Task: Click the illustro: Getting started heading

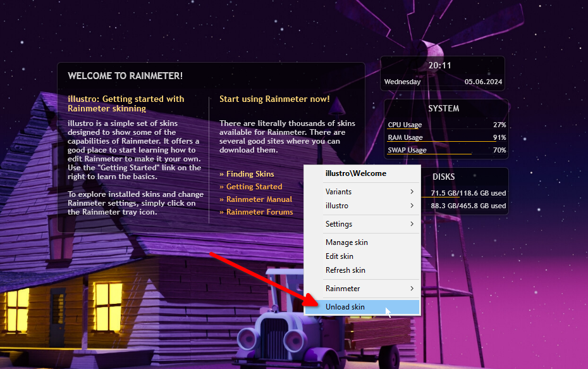Action: [126, 104]
